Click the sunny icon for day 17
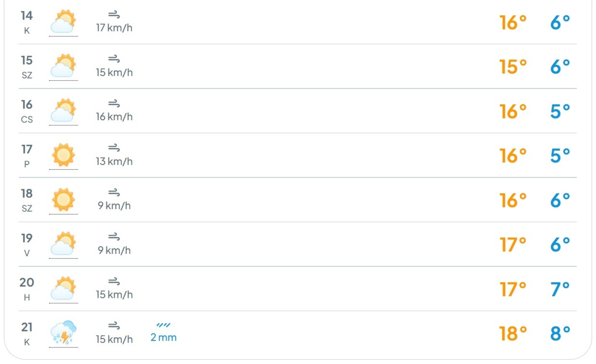This screenshot has width=596, height=364. point(63,155)
